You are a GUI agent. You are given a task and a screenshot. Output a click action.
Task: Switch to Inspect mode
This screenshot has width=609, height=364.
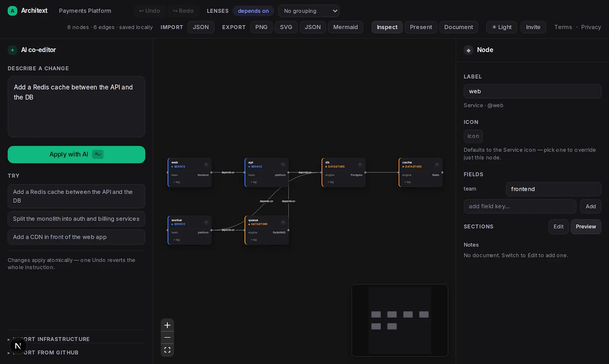[x=387, y=27]
